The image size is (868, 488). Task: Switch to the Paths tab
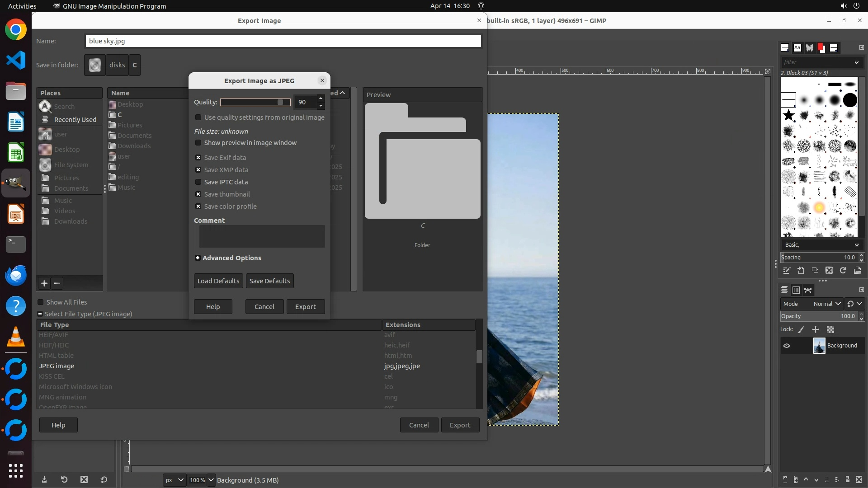(x=808, y=290)
